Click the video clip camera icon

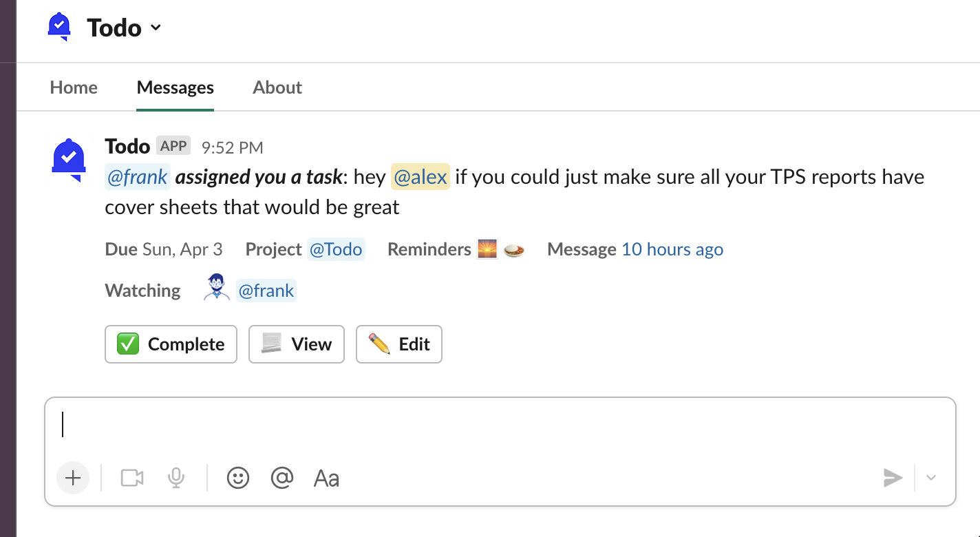pos(132,478)
